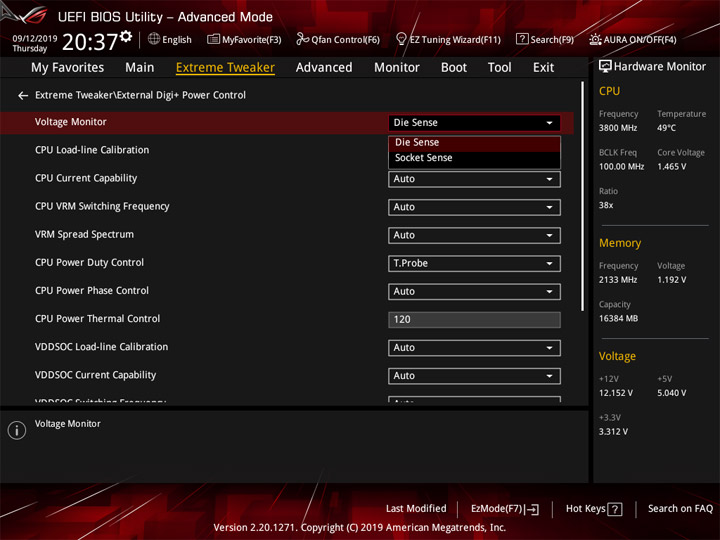The height and width of the screenshot is (540, 720).
Task: Select CPU Power Phase Control label
Action: tap(92, 291)
